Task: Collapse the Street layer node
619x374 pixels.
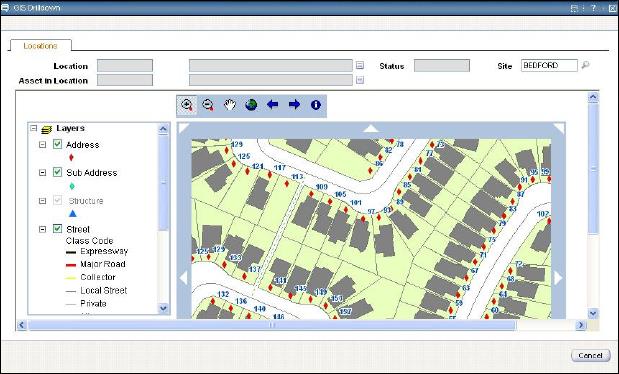Action: coord(42,229)
